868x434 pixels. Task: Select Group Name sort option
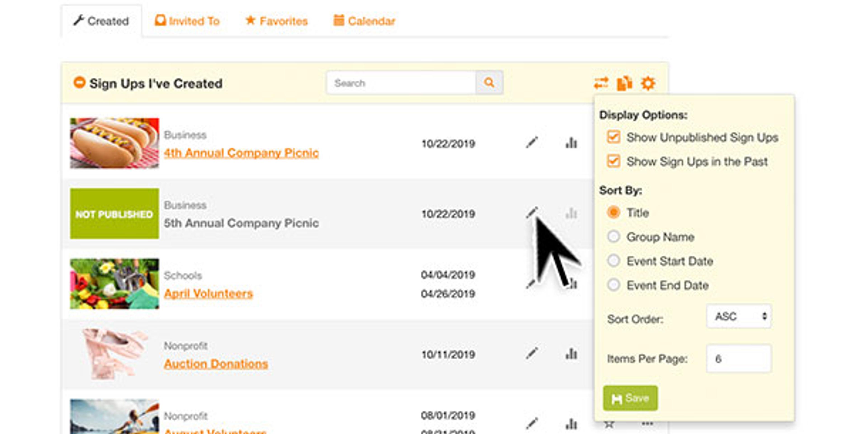pos(613,236)
